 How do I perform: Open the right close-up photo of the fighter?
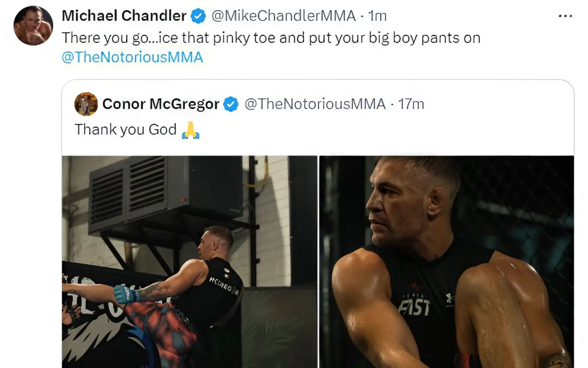pos(446,261)
